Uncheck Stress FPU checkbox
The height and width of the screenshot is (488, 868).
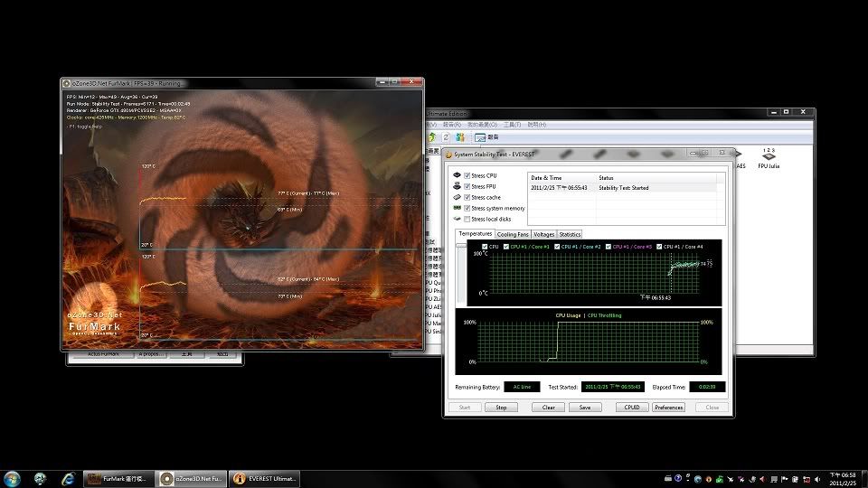(467, 186)
